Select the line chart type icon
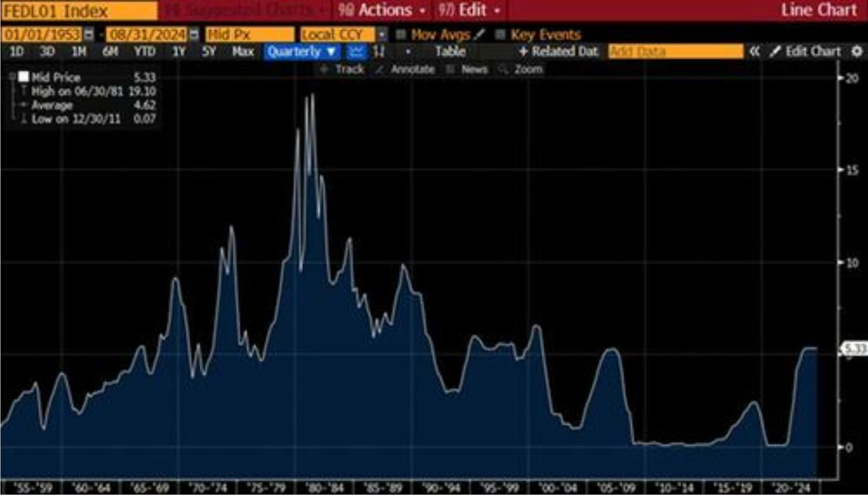The height and width of the screenshot is (496, 868). [356, 52]
